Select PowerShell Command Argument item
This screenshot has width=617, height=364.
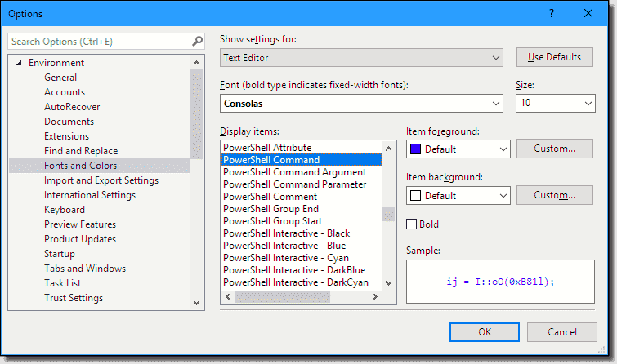301,172
